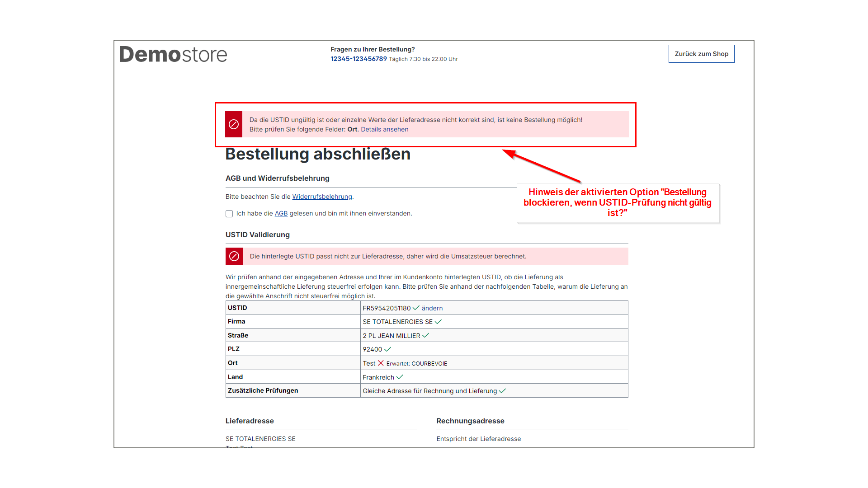Click the Rechnungsadresse section heading
The width and height of the screenshot is (868, 488).
point(471,421)
